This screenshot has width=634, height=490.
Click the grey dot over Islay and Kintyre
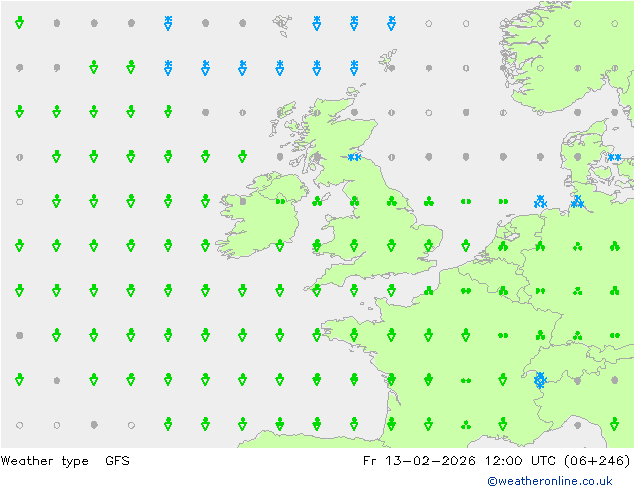[317, 157]
